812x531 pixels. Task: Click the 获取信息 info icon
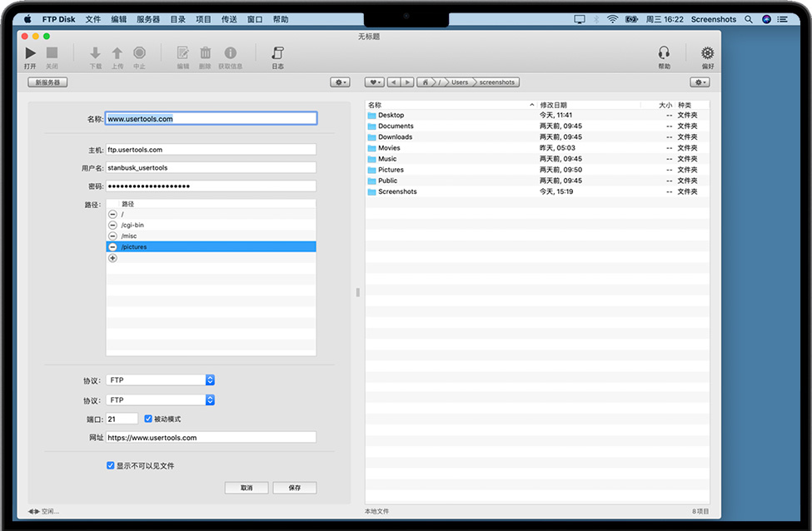[x=230, y=53]
